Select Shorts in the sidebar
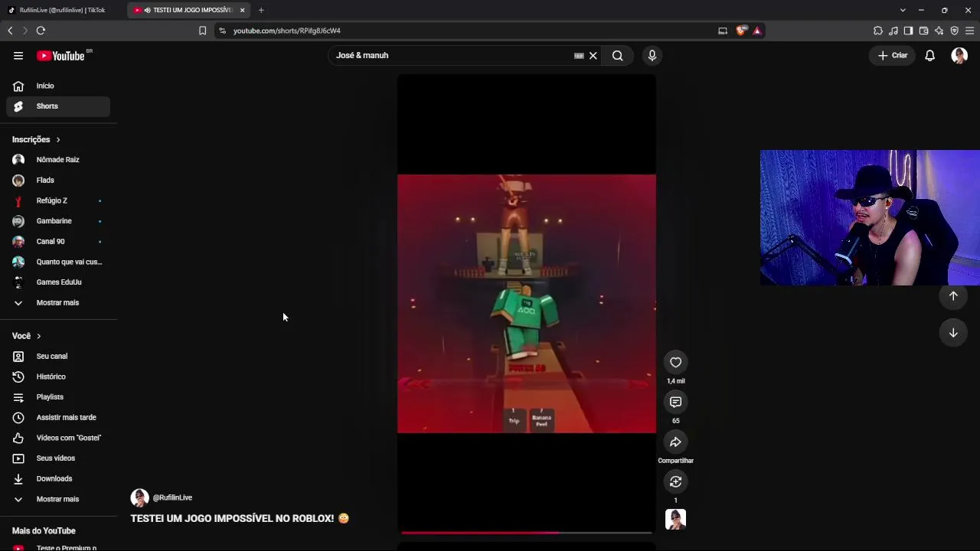The image size is (980, 551). (x=58, y=106)
